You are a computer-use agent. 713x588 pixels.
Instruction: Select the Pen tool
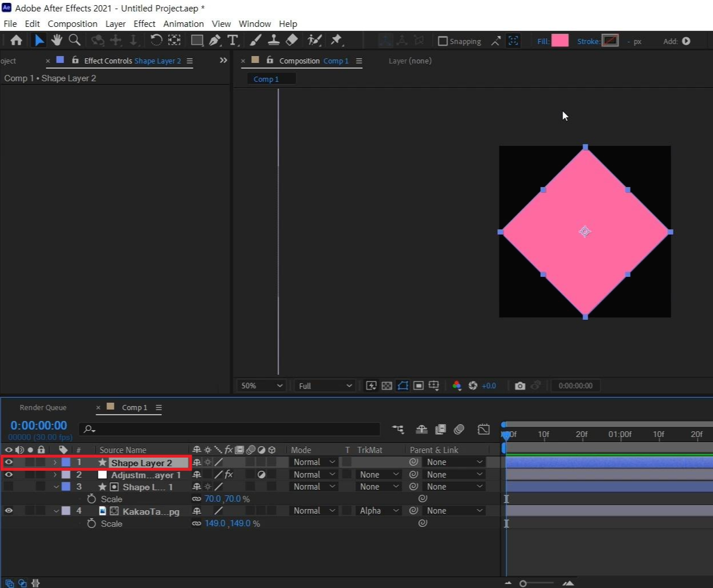[x=215, y=40]
